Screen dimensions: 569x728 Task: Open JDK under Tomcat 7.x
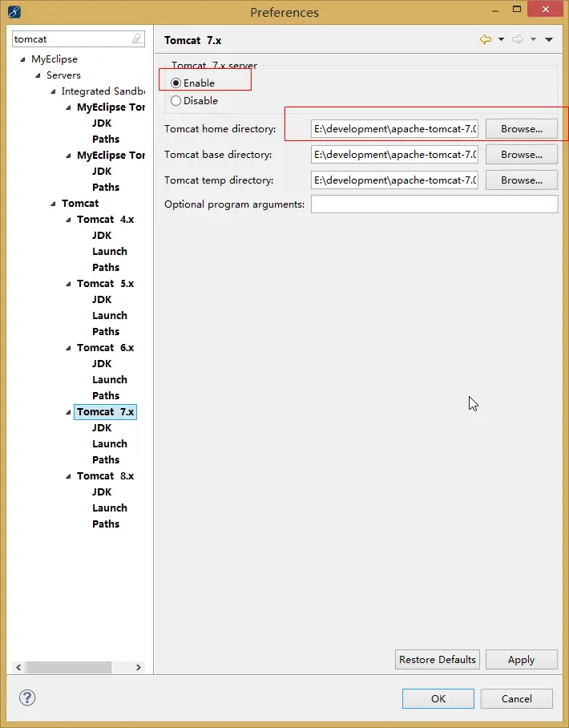pyautogui.click(x=102, y=427)
